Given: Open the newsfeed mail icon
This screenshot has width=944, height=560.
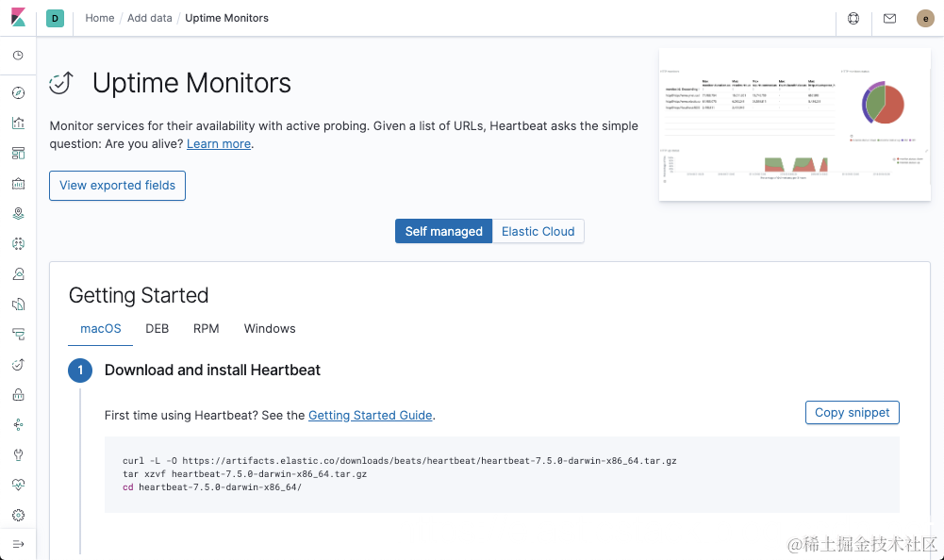Looking at the screenshot, I should click(889, 18).
